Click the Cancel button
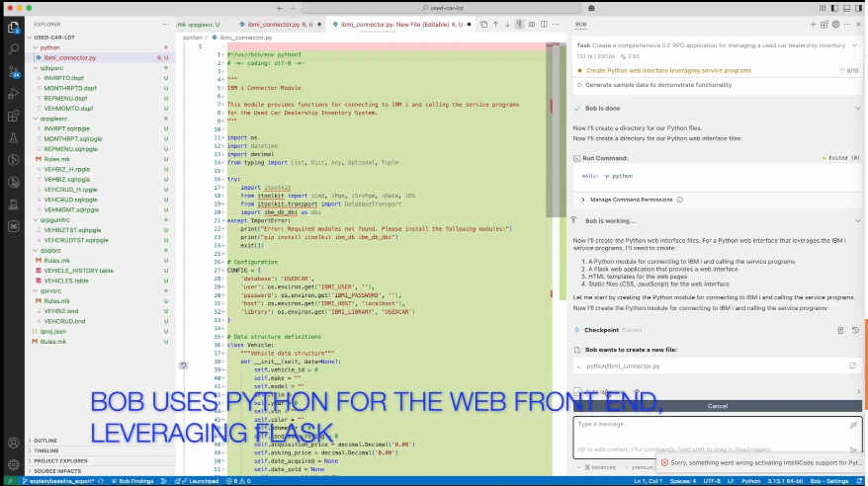Viewport: 868px width, 486px height. 718,406
